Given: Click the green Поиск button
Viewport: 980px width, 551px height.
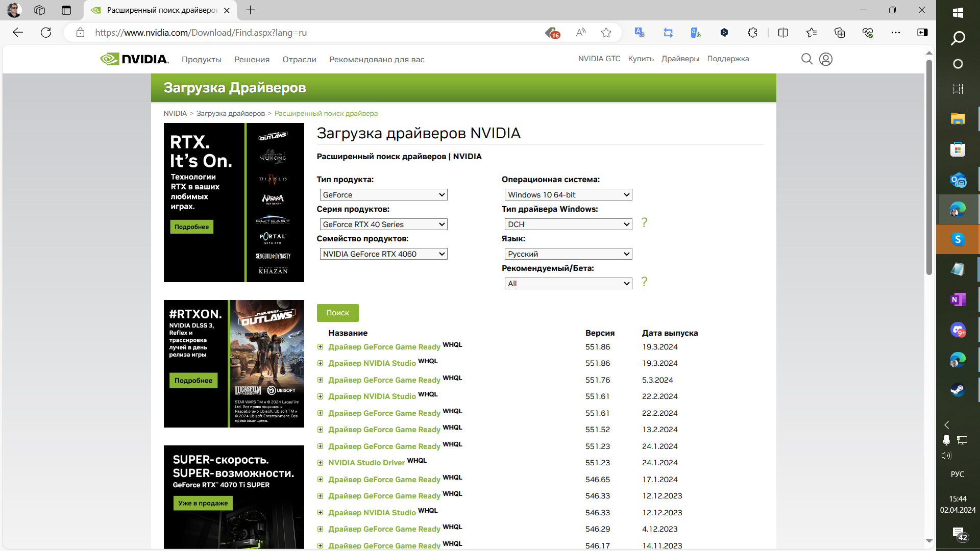Looking at the screenshot, I should coord(337,313).
